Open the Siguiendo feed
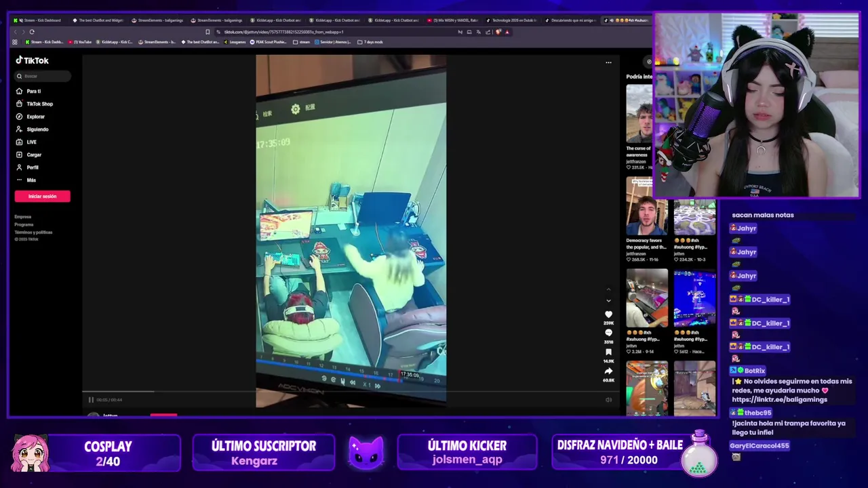The width and height of the screenshot is (868, 488). pos(33,129)
